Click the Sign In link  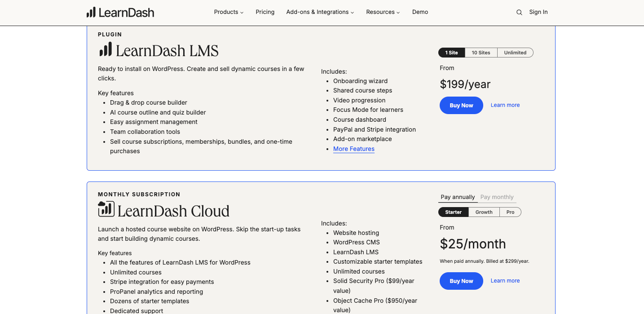tap(538, 12)
